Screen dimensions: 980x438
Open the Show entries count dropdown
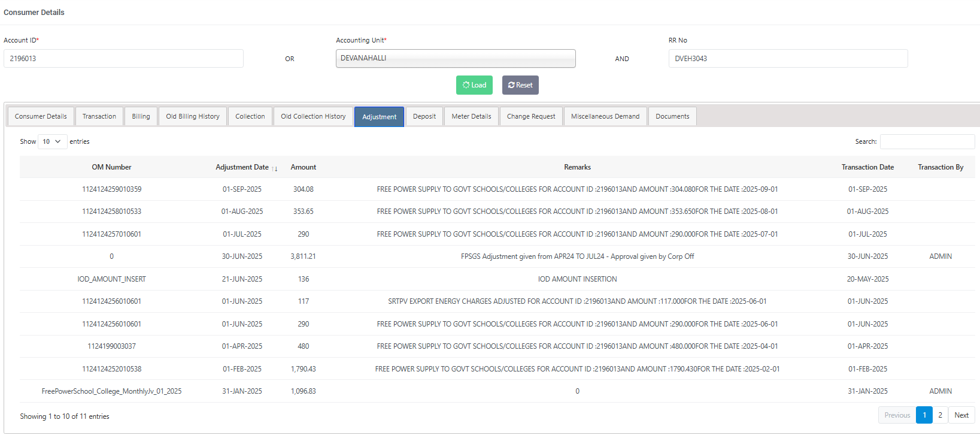click(52, 141)
